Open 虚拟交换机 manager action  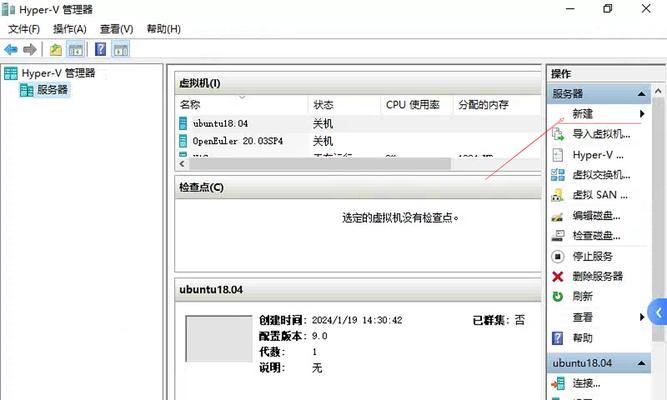tap(601, 175)
